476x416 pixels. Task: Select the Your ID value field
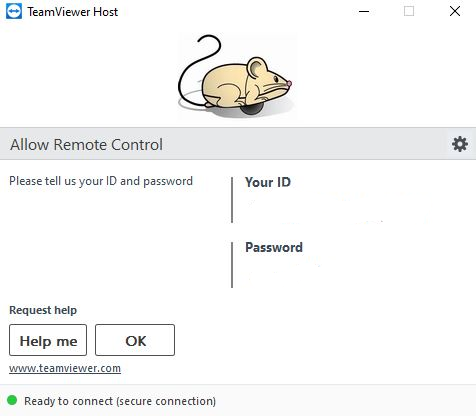pos(337,207)
